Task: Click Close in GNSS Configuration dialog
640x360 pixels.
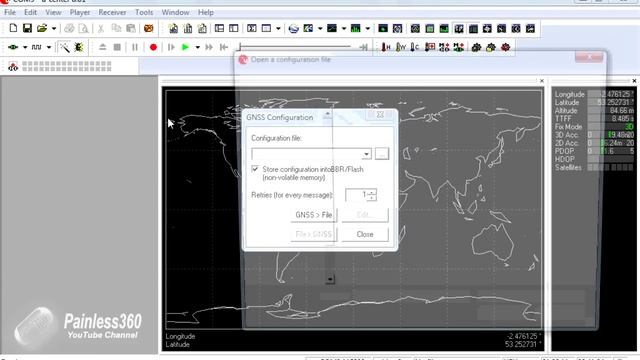Action: tap(365, 234)
